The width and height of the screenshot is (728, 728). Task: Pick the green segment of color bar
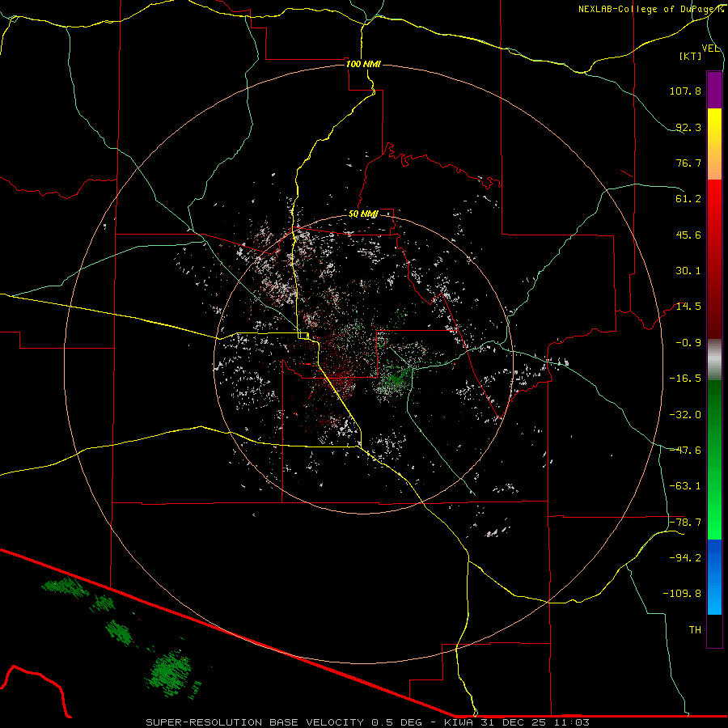click(x=714, y=459)
